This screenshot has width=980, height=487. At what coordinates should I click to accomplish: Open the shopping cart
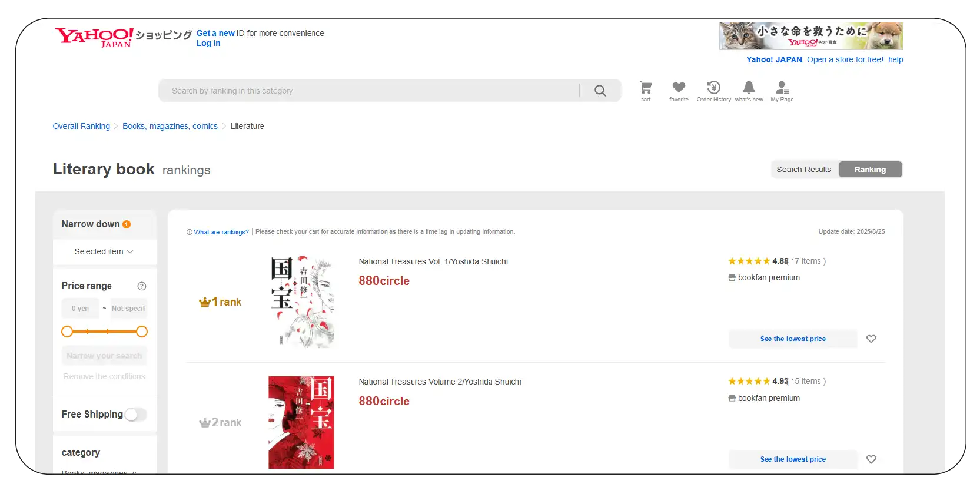[646, 90]
